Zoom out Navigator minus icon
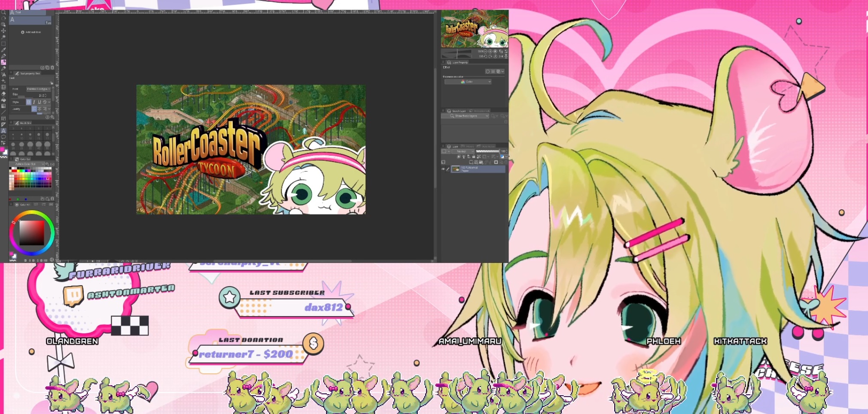 (485, 51)
